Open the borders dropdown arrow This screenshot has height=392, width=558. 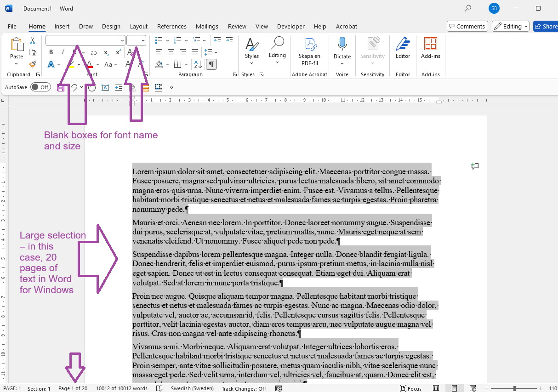coord(186,64)
